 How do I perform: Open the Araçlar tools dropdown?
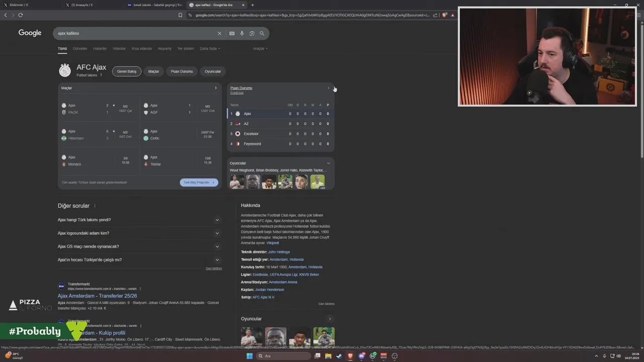coord(260,49)
